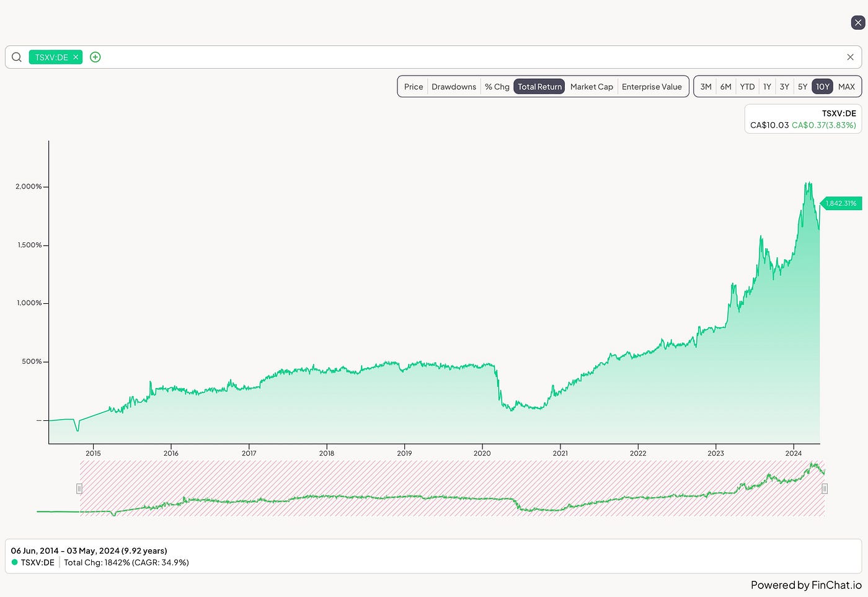This screenshot has height=597, width=868.
Task: Click the 500% y-axis label
Action: point(32,361)
